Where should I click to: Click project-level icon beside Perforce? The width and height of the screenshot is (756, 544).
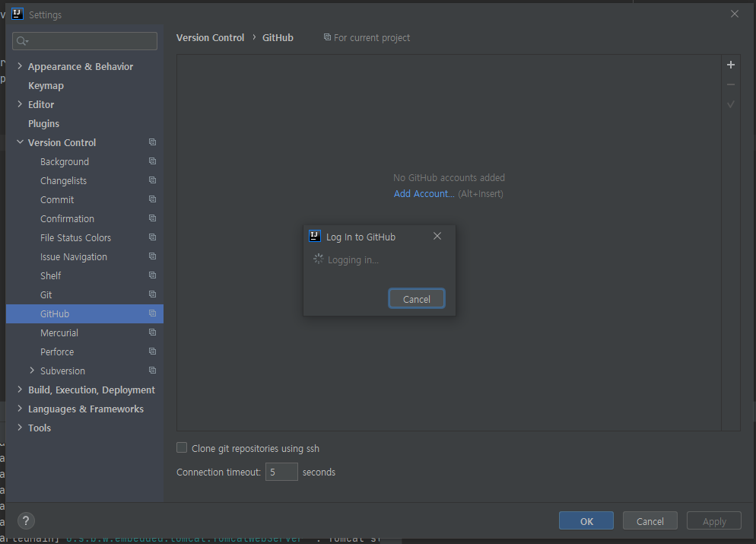[x=152, y=351]
